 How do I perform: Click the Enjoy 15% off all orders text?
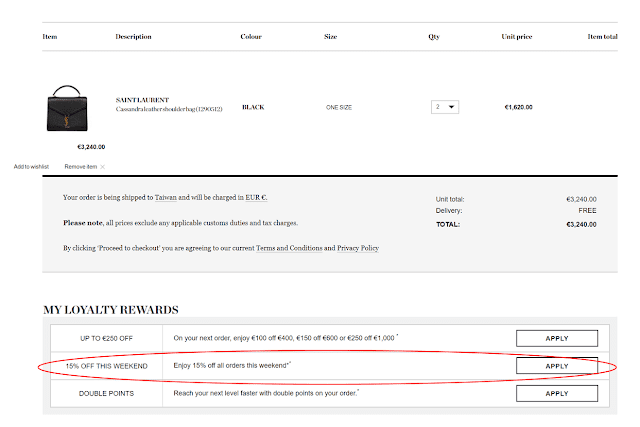pyautogui.click(x=232, y=365)
